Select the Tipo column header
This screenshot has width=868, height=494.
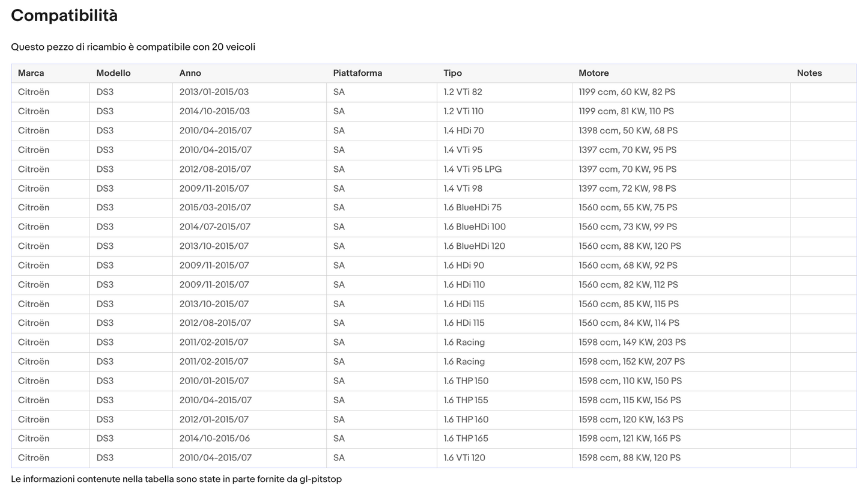point(452,73)
